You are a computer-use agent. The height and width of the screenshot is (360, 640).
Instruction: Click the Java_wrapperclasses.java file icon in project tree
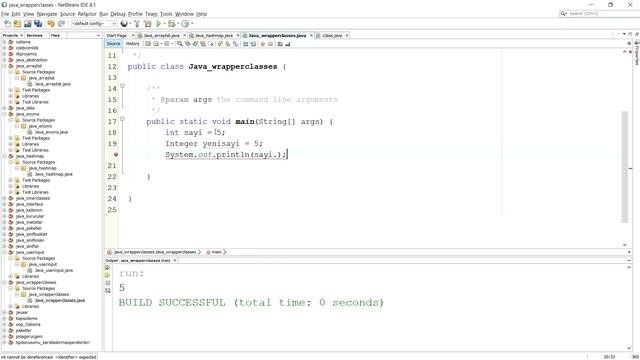30,300
